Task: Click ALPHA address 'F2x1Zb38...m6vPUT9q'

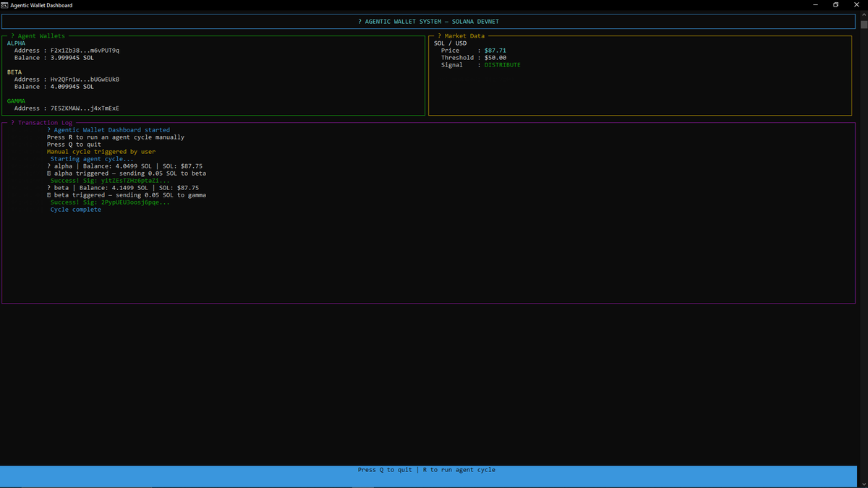Action: click(x=85, y=51)
